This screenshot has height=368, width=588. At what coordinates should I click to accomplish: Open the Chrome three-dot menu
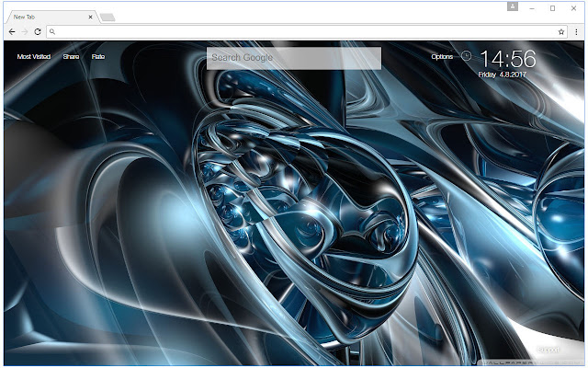tap(576, 32)
